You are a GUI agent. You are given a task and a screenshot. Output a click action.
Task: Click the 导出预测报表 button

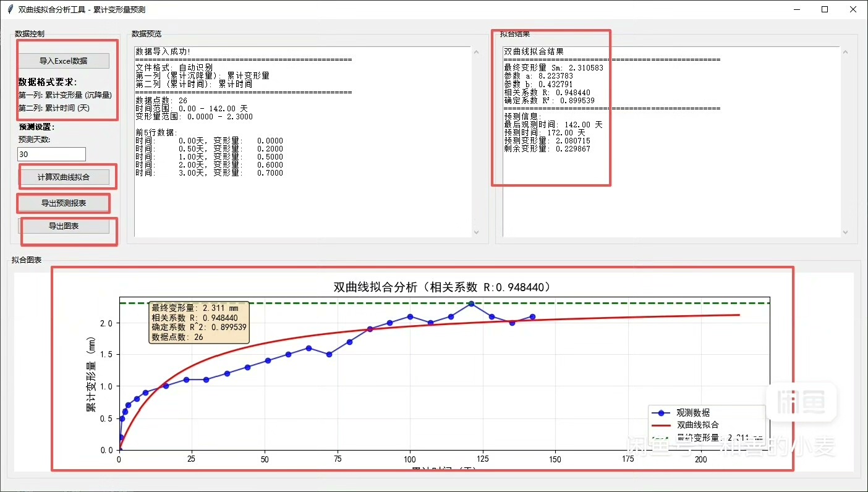[64, 203]
